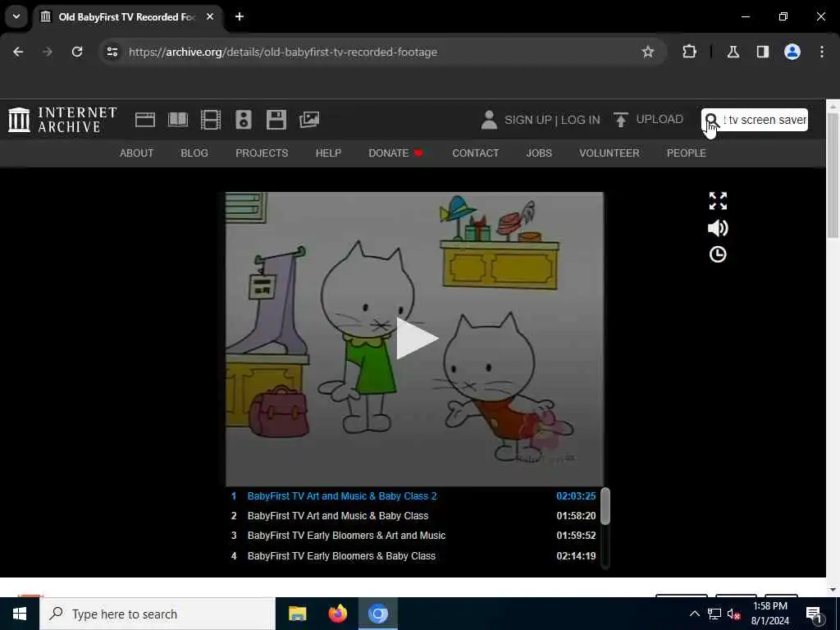Screen dimensions: 840x630
Task: Open the VOLUNTEER menu item
Action: [609, 153]
